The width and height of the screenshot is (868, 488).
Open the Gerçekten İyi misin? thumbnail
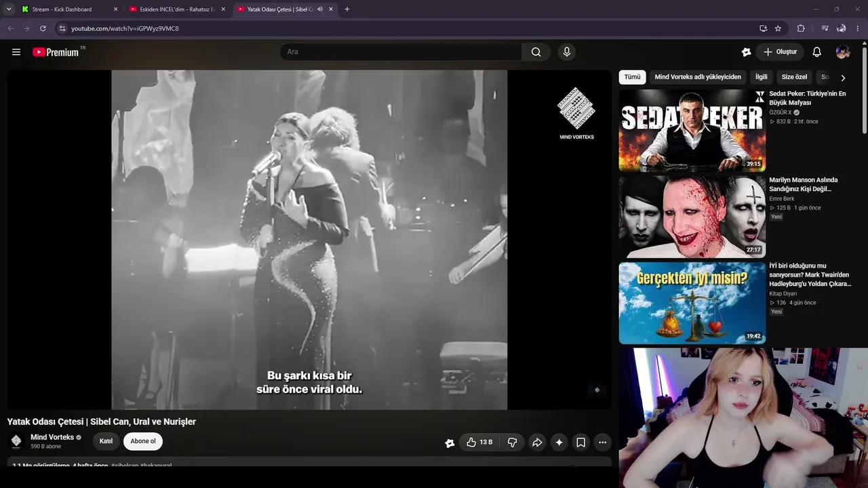[692, 303]
